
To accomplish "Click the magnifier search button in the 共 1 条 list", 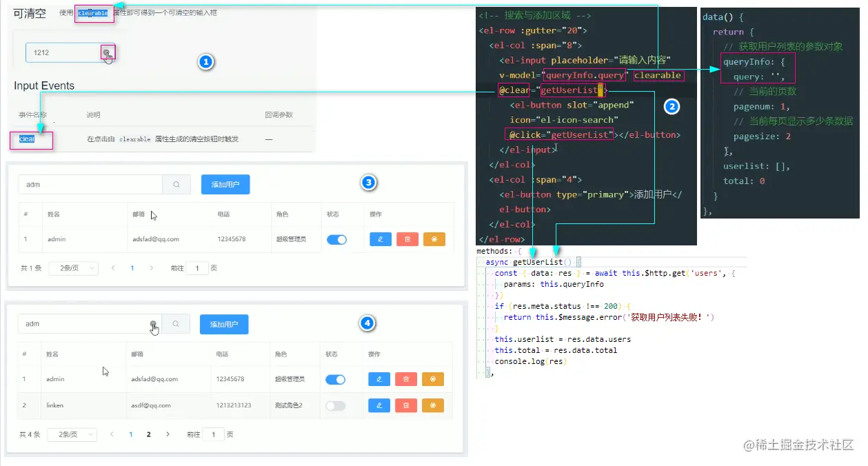I will click(177, 185).
